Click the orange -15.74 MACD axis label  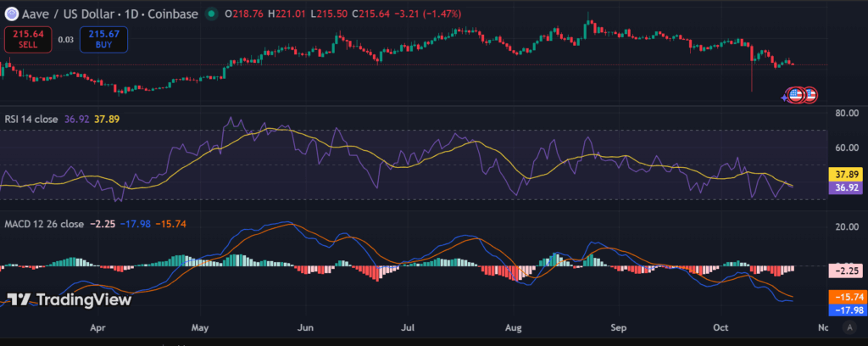click(x=846, y=297)
